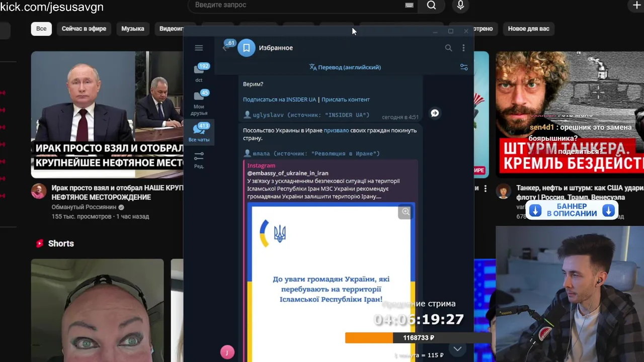644x362 pixels.
Task: Click @embassy_of_ukraine_in_iran preview text
Action: (288, 173)
